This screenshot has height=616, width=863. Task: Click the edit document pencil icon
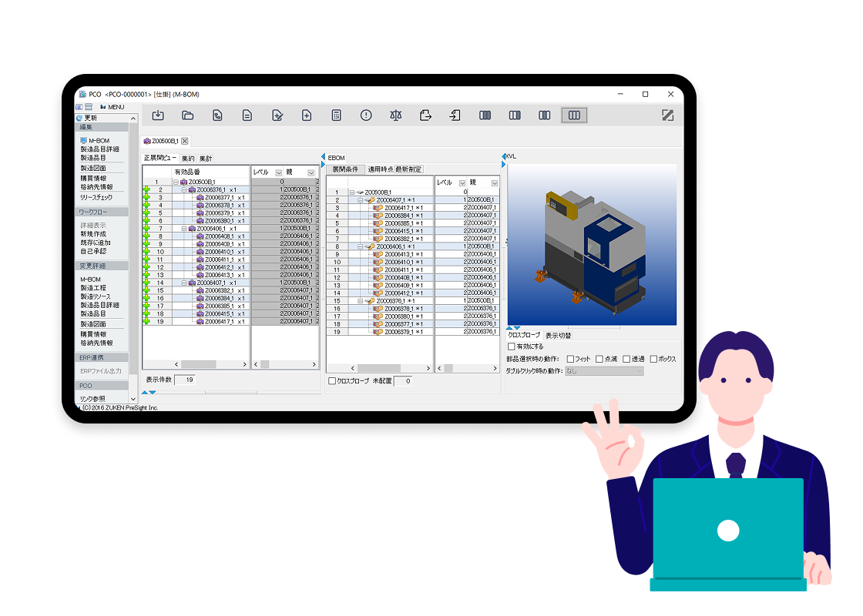(277, 115)
